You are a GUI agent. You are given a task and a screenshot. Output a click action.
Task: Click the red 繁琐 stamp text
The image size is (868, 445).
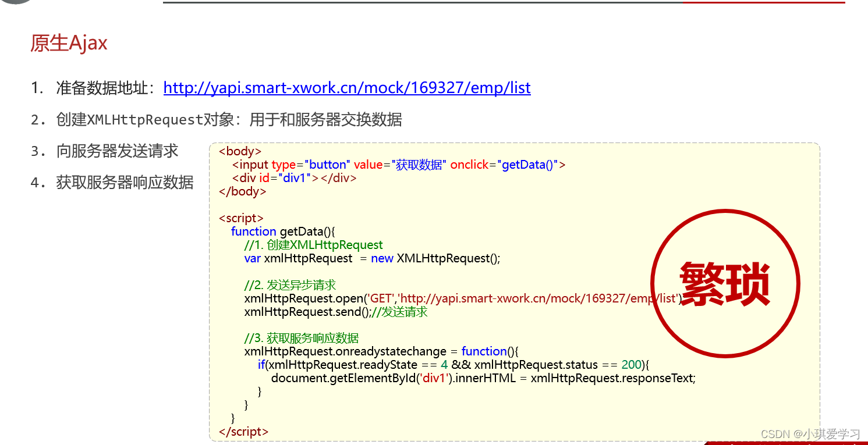point(725,284)
